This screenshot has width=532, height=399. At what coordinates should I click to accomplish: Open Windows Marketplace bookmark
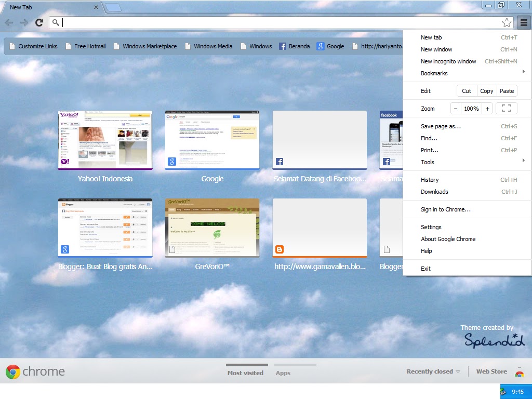point(145,46)
